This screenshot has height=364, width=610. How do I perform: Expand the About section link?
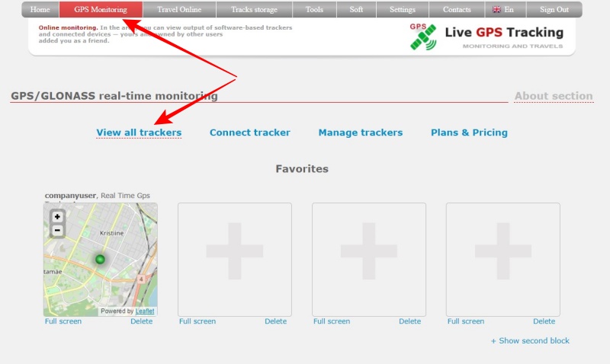point(553,96)
